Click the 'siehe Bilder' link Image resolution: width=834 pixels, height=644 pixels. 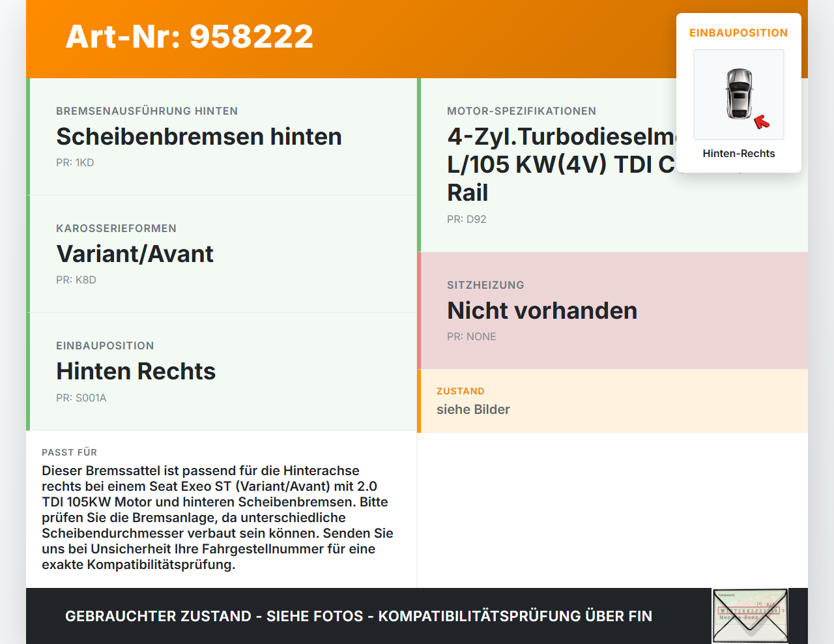473,409
